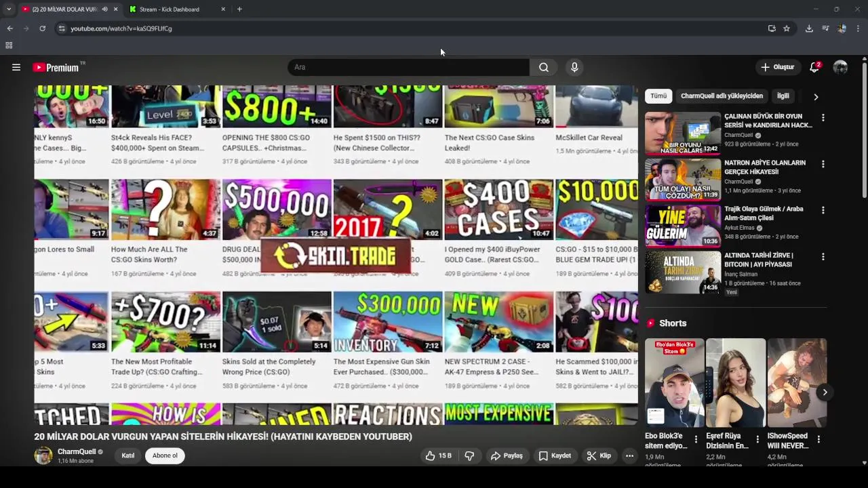Open a new browser tab
Image resolution: width=868 pixels, height=488 pixels.
[x=239, y=9]
